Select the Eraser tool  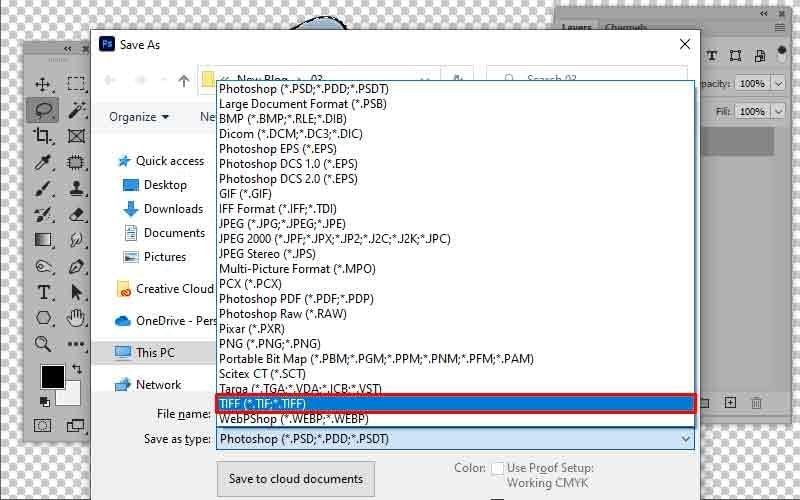[76, 214]
